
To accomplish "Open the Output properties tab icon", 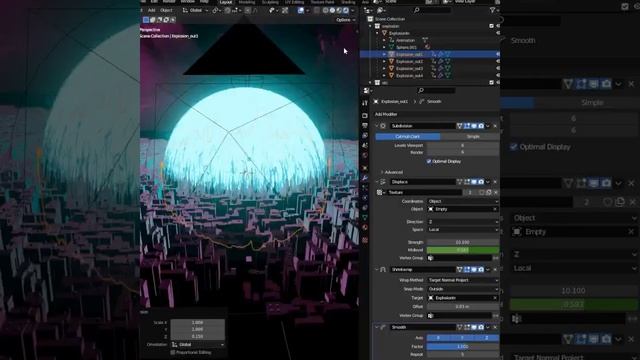I will (365, 126).
